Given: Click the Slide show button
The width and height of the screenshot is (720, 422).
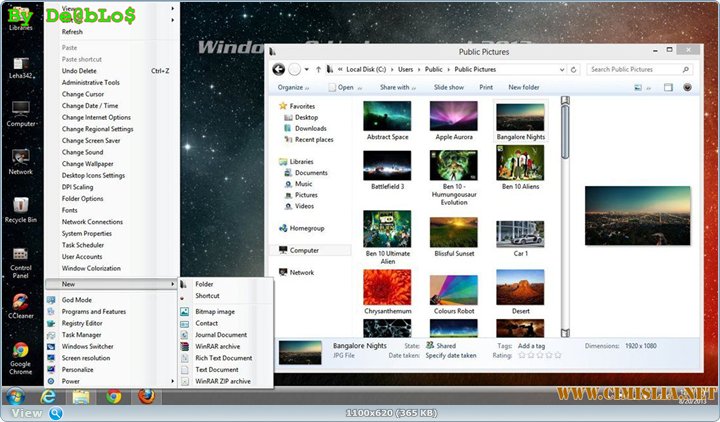Looking at the screenshot, I should point(448,87).
